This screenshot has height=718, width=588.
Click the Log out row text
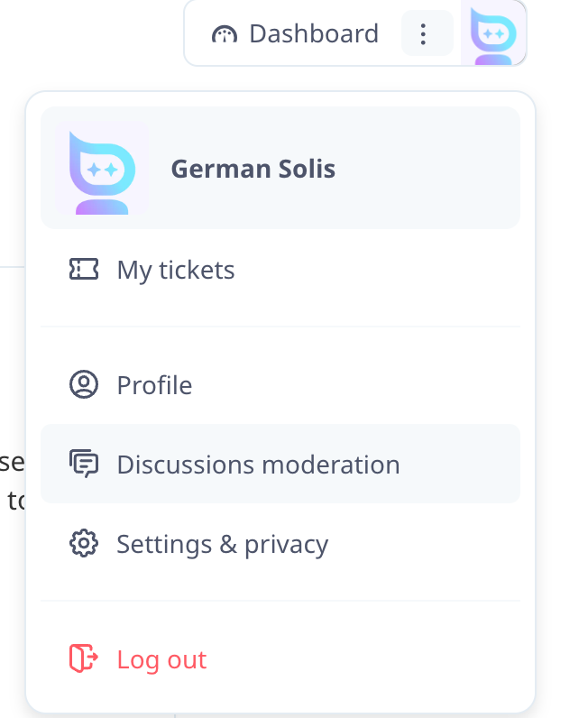[161, 660]
